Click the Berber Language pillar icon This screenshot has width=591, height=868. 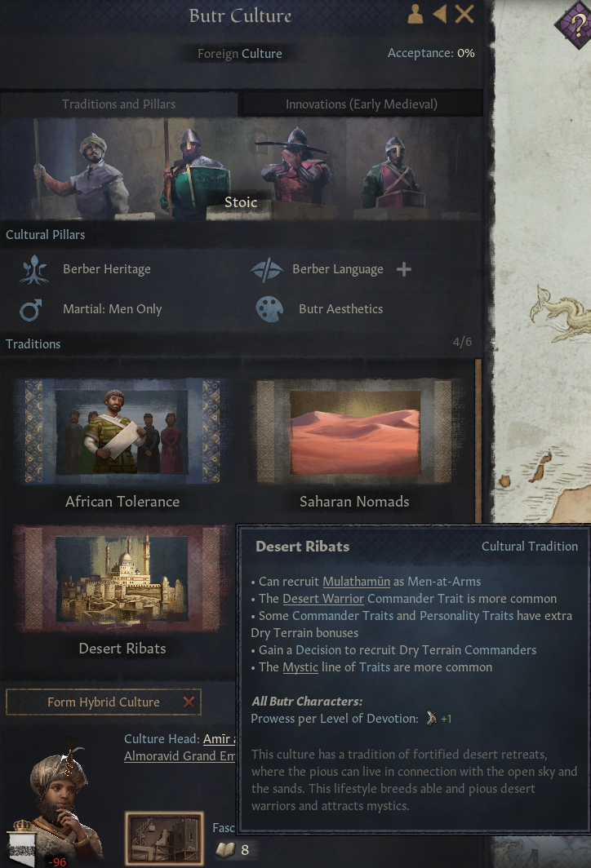click(x=266, y=269)
